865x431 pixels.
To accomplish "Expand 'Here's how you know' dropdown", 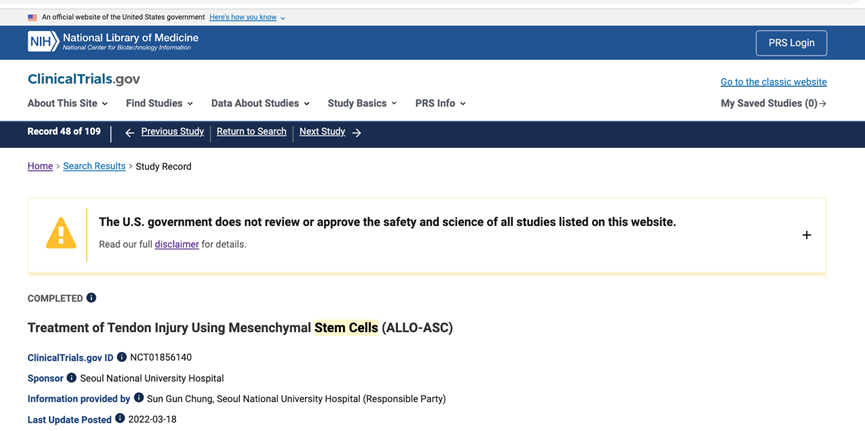I will click(247, 18).
